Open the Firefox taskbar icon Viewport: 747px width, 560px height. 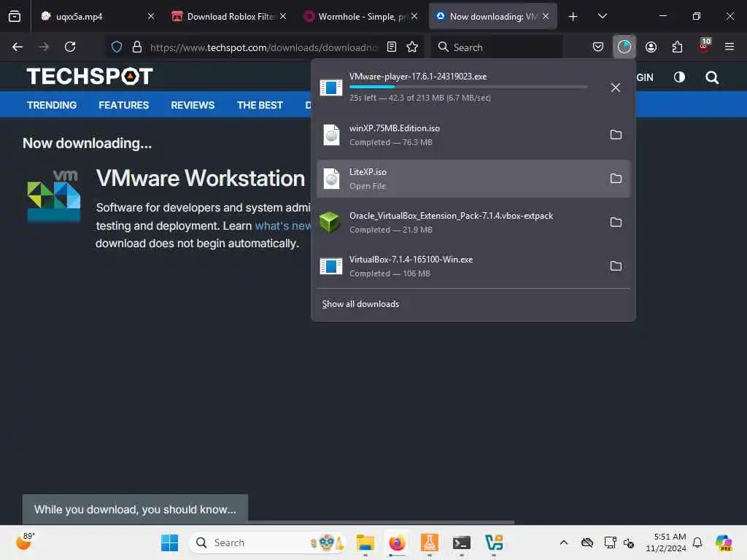pos(397,542)
